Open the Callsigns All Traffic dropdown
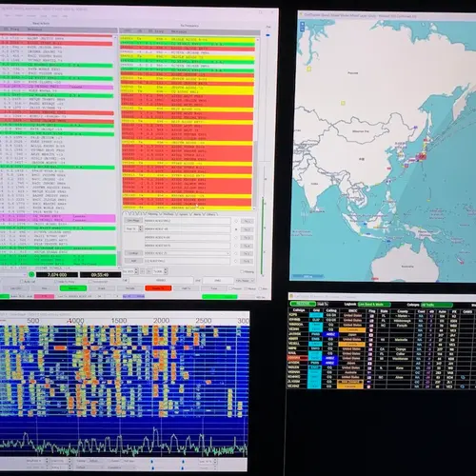 click(x=436, y=305)
